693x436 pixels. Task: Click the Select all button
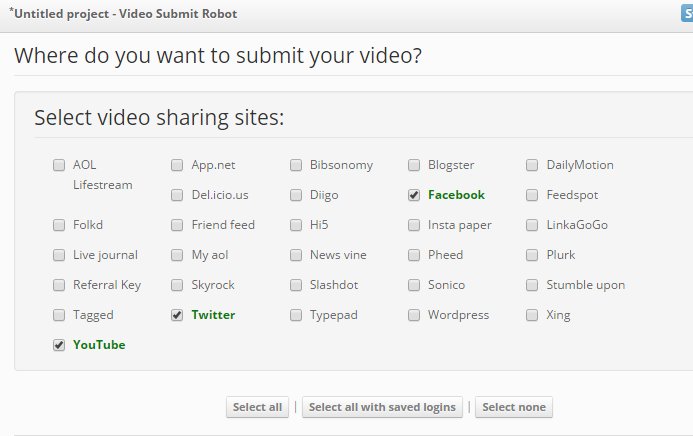(257, 407)
